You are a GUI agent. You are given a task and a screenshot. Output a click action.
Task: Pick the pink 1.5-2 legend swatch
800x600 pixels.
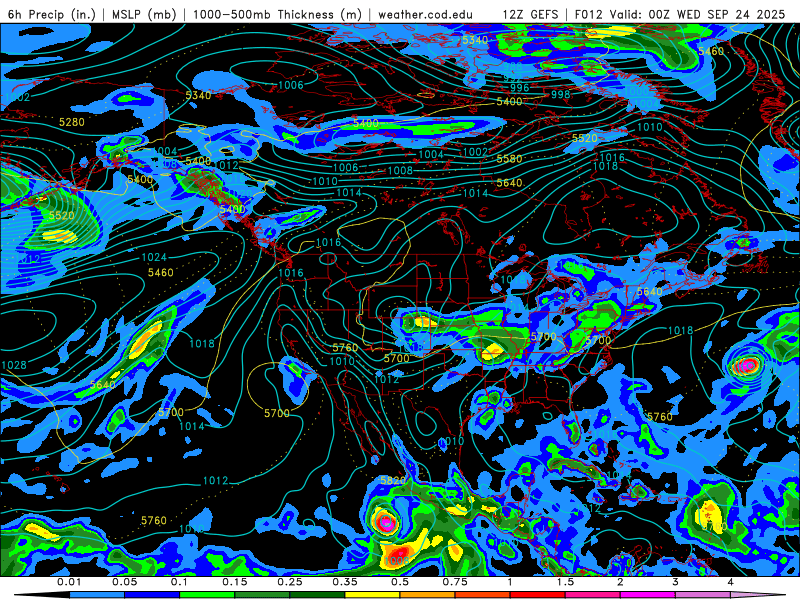coord(593,595)
